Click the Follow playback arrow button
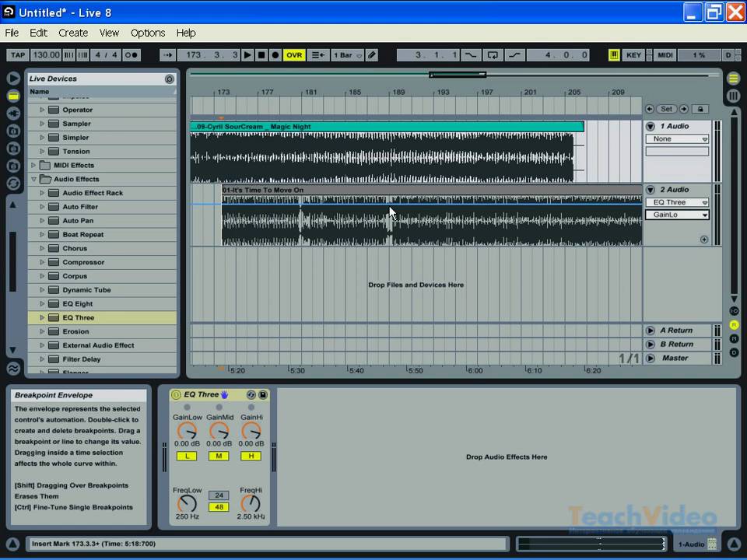This screenshot has height=560, width=747. 168,55
